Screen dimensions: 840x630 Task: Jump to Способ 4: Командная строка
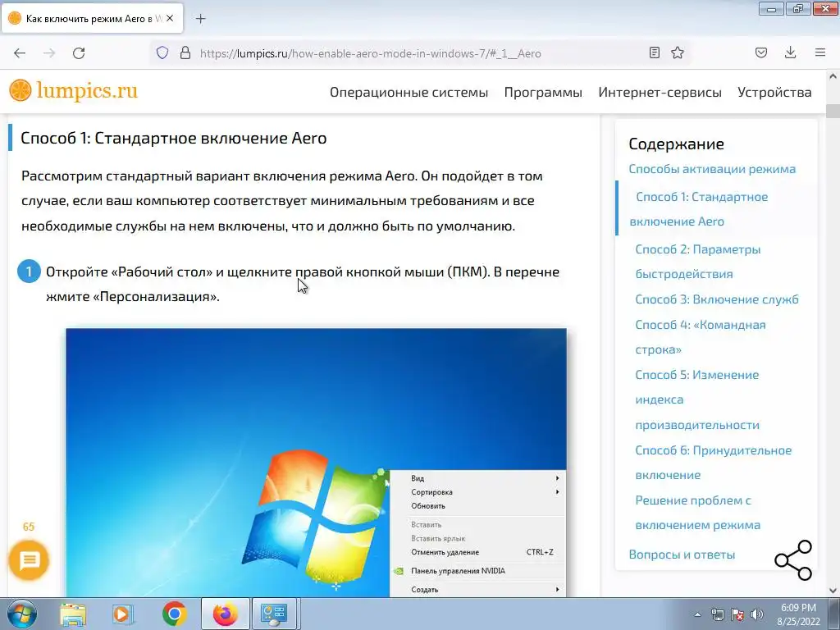[x=701, y=337]
